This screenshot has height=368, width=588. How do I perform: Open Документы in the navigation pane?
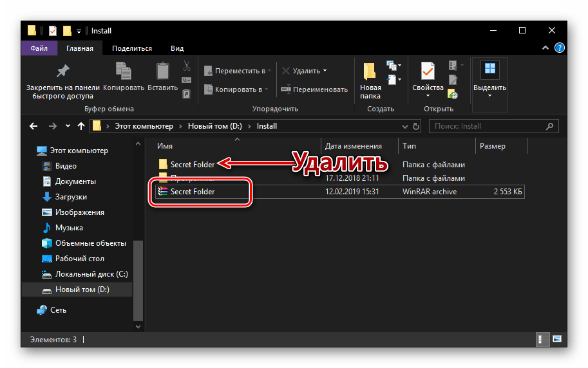75,181
